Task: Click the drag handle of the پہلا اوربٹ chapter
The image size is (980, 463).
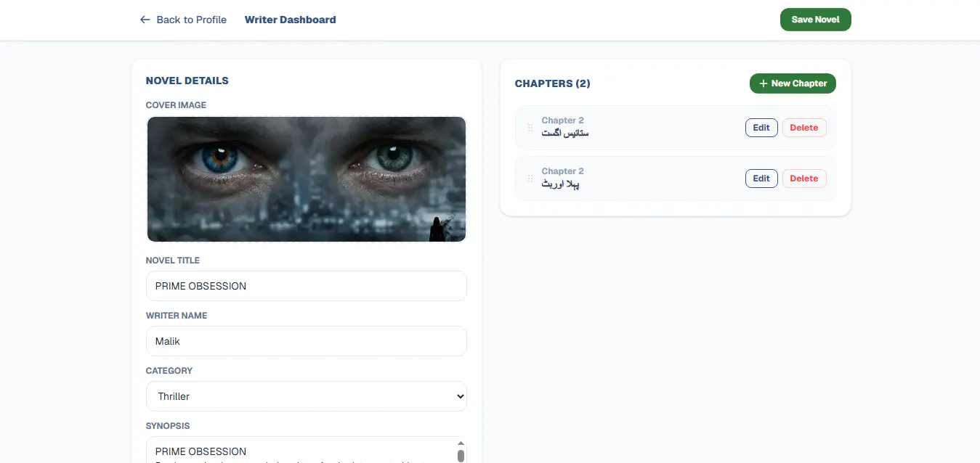Action: coord(530,179)
